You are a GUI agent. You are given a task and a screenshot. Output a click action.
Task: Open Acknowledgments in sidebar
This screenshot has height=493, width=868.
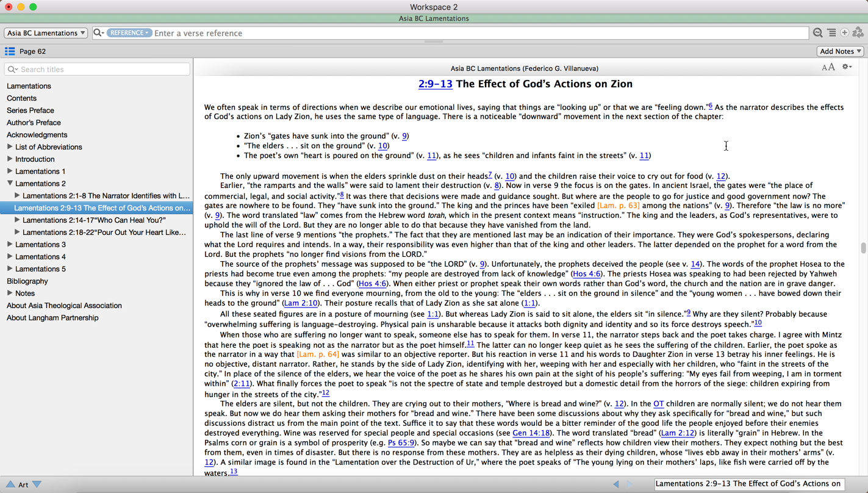pyautogui.click(x=37, y=135)
